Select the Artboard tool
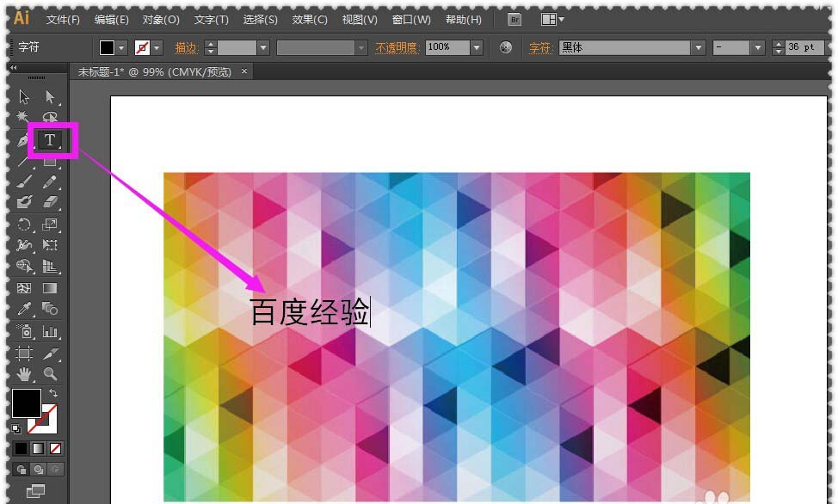This screenshot has height=504, width=838. coord(24,353)
